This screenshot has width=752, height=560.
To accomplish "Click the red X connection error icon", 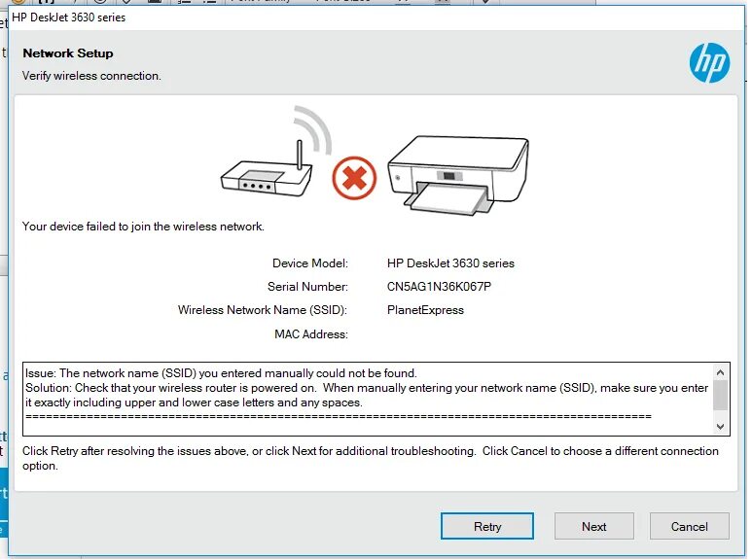I will tap(354, 178).
